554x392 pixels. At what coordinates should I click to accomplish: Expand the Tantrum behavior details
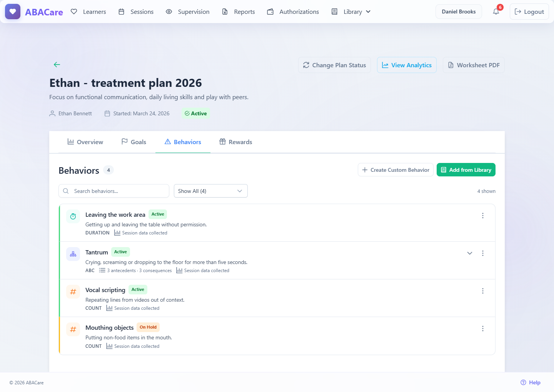(x=470, y=253)
